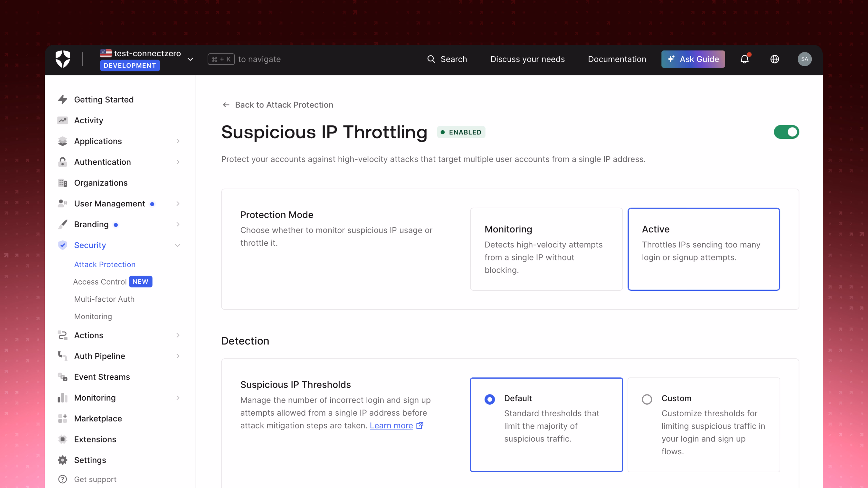This screenshot has width=868, height=488.
Task: Click the Ask Guide button
Action: coord(693,59)
